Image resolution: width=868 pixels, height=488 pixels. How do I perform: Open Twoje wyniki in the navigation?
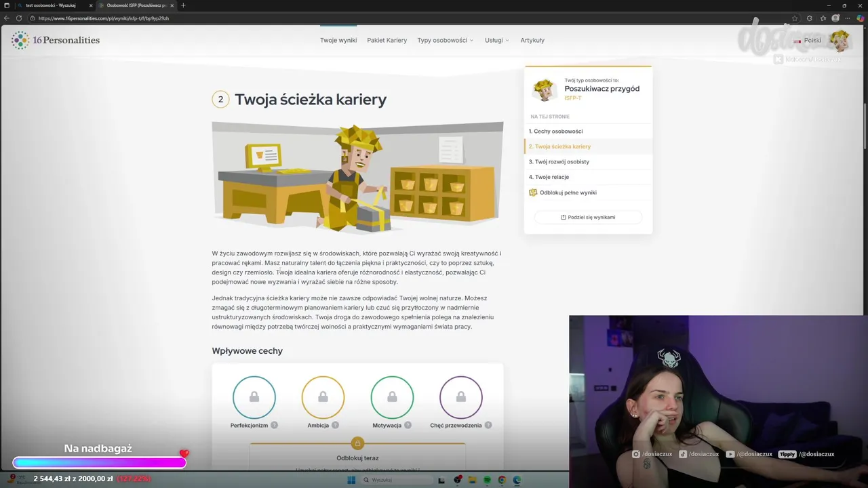coord(338,40)
